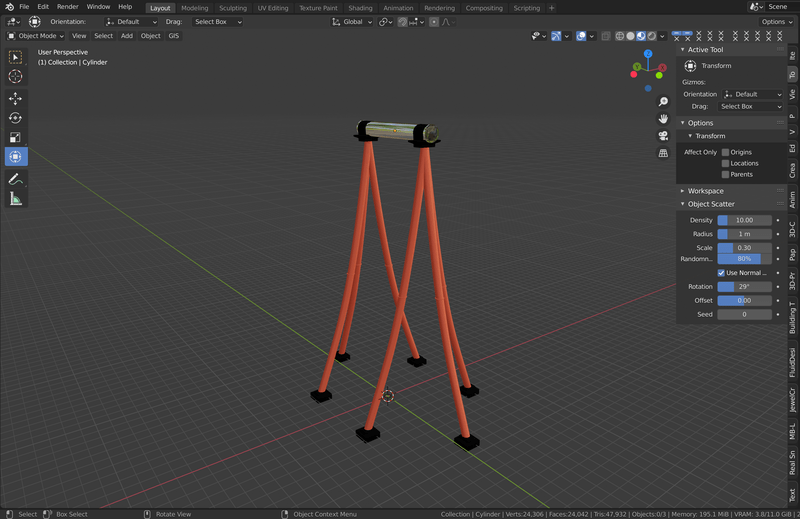Viewport: 800px width, 519px height.
Task: Toggle perspective/orthographic grid icon
Action: [663, 153]
